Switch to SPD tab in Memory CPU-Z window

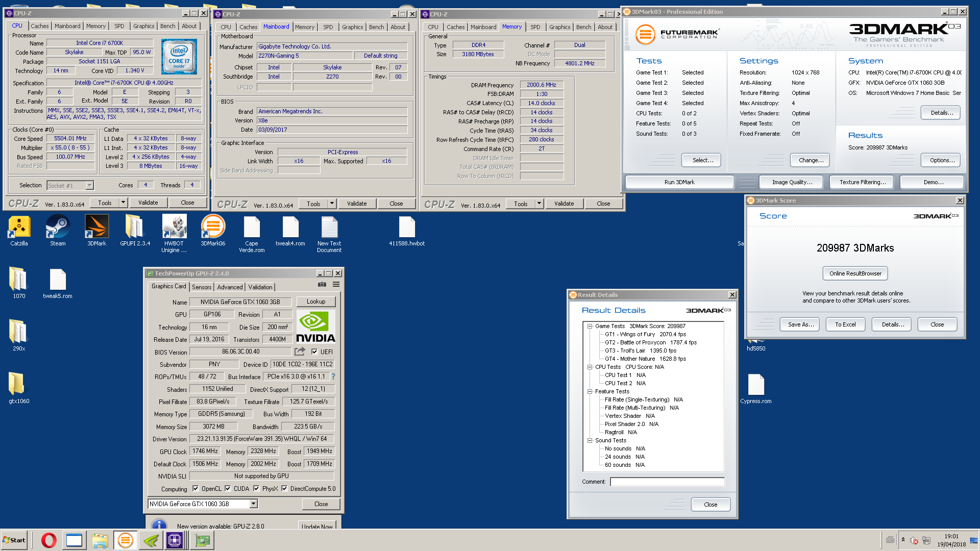click(535, 27)
